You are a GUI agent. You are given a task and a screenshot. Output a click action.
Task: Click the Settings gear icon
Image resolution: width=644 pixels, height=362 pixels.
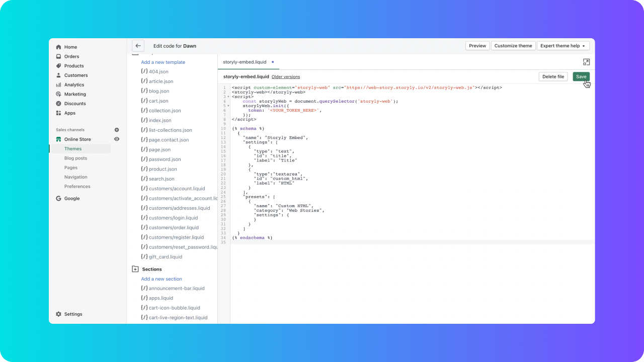click(x=58, y=314)
